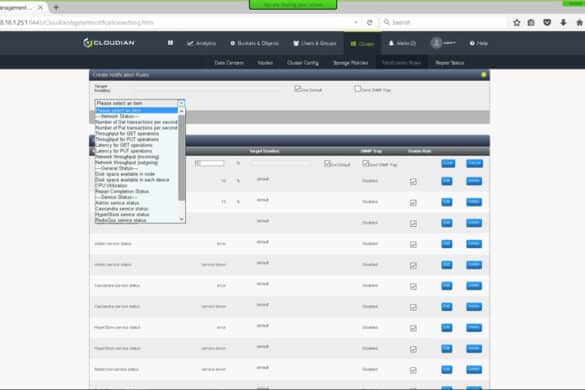Click the threshold input field in edited row
Viewport: 585px width, 390px height.
click(x=210, y=163)
